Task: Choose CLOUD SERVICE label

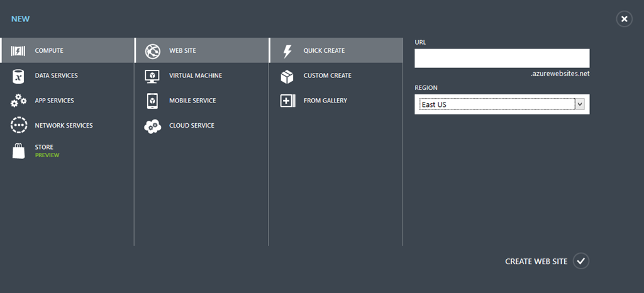Action: 192,126
